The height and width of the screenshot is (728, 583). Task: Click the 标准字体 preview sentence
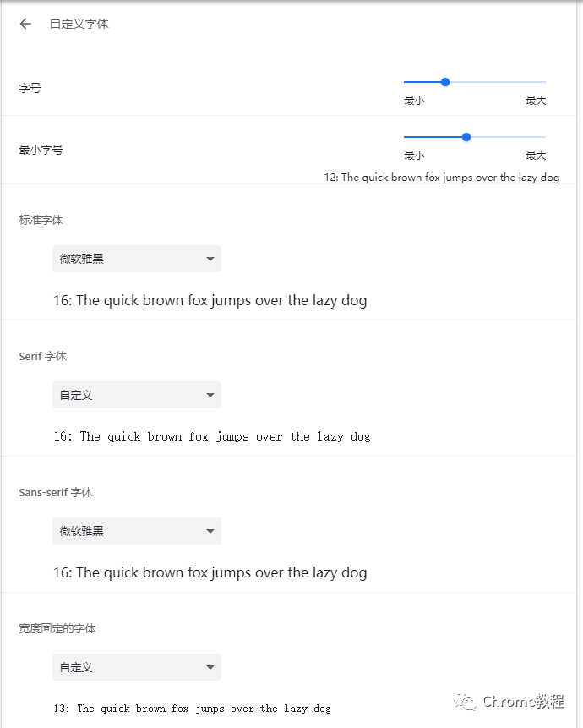tap(210, 300)
